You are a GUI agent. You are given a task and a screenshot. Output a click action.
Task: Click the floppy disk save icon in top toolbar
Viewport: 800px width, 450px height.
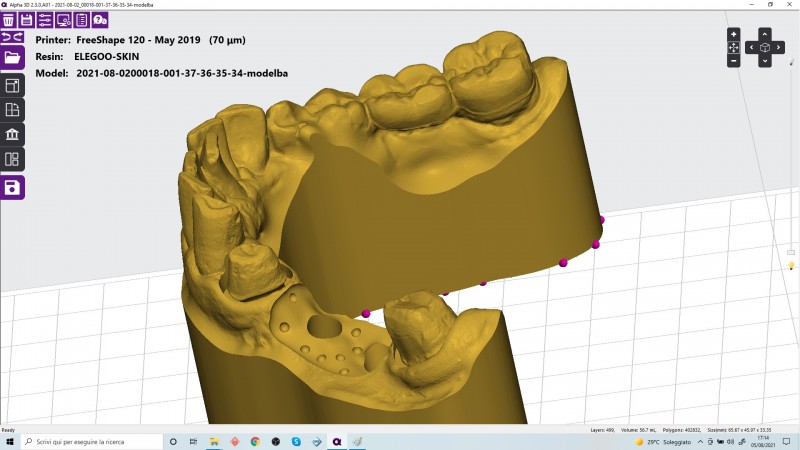coord(27,20)
